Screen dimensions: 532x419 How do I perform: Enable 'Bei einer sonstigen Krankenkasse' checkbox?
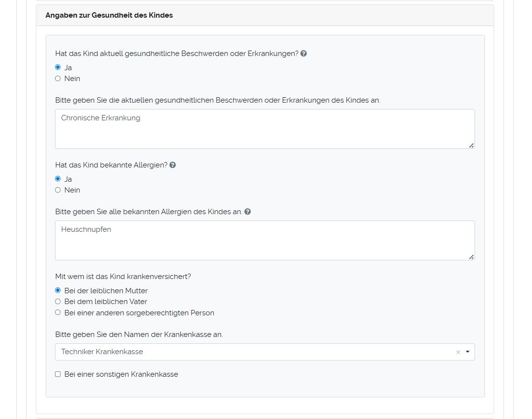coord(58,374)
